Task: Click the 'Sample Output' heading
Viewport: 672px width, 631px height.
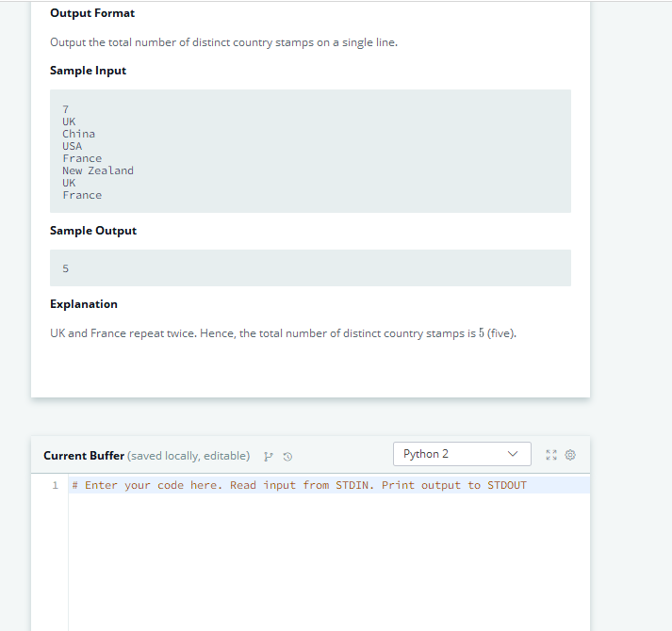Action: click(93, 231)
